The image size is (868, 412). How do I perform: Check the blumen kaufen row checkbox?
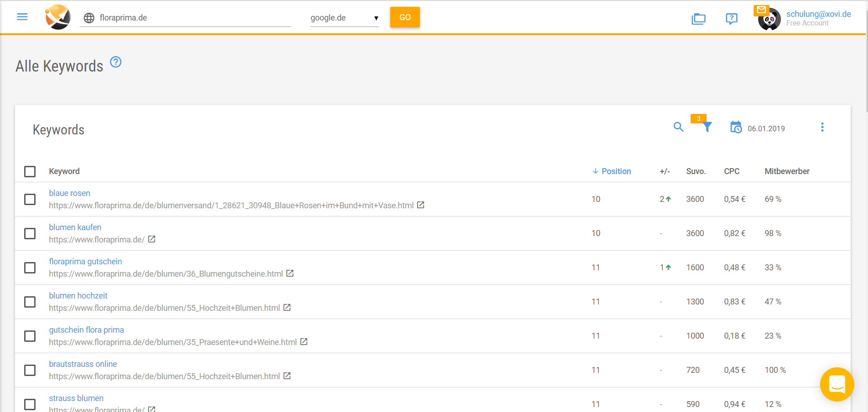coord(30,233)
